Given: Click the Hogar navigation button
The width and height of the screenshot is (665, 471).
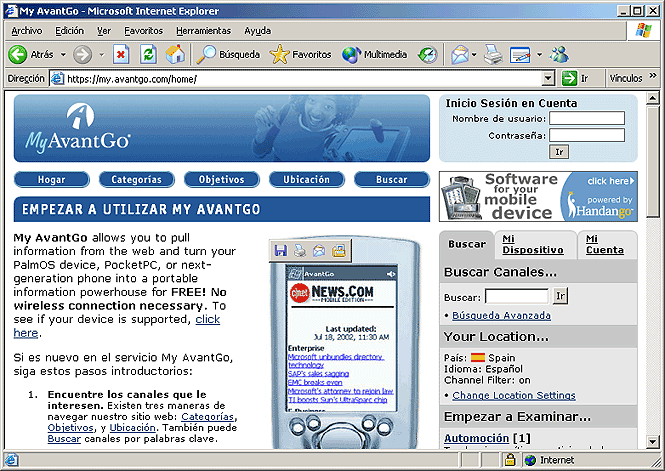Looking at the screenshot, I should (52, 179).
